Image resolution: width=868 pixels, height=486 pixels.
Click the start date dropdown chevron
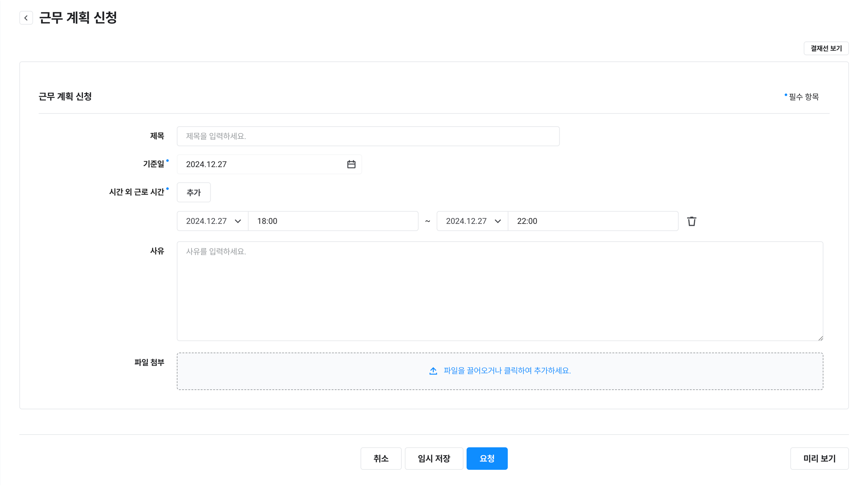pyautogui.click(x=238, y=221)
